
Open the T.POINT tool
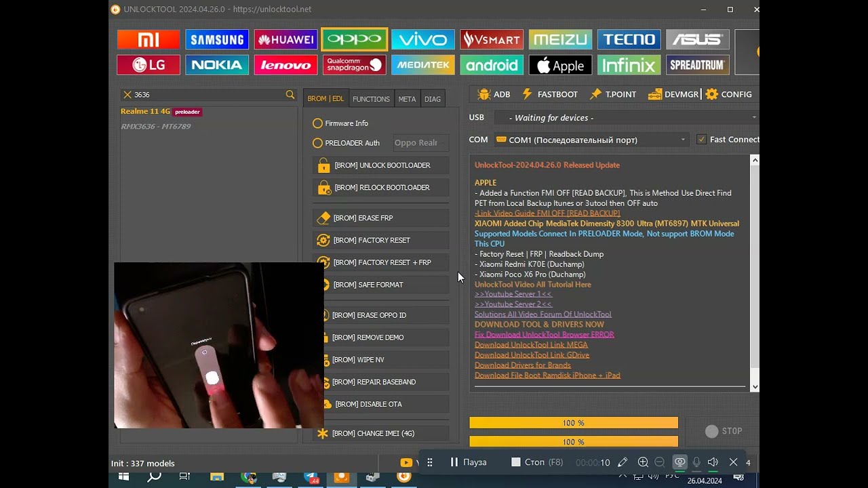(x=613, y=94)
